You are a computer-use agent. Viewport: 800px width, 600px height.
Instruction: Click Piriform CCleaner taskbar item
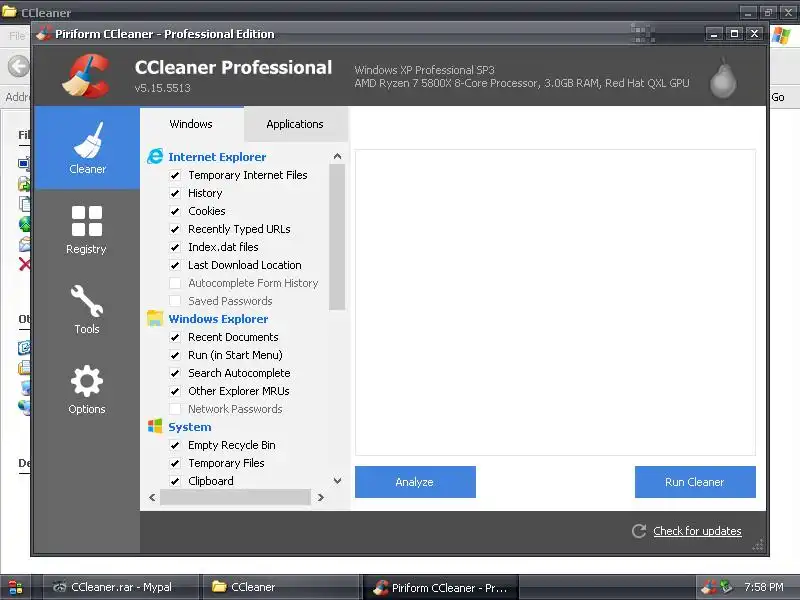[x=441, y=587]
